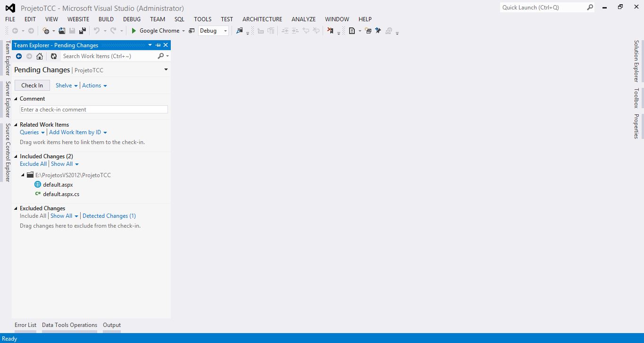The image size is (644, 343).
Task: Collapse the Excluded Changes section
Action: pyautogui.click(x=16, y=208)
